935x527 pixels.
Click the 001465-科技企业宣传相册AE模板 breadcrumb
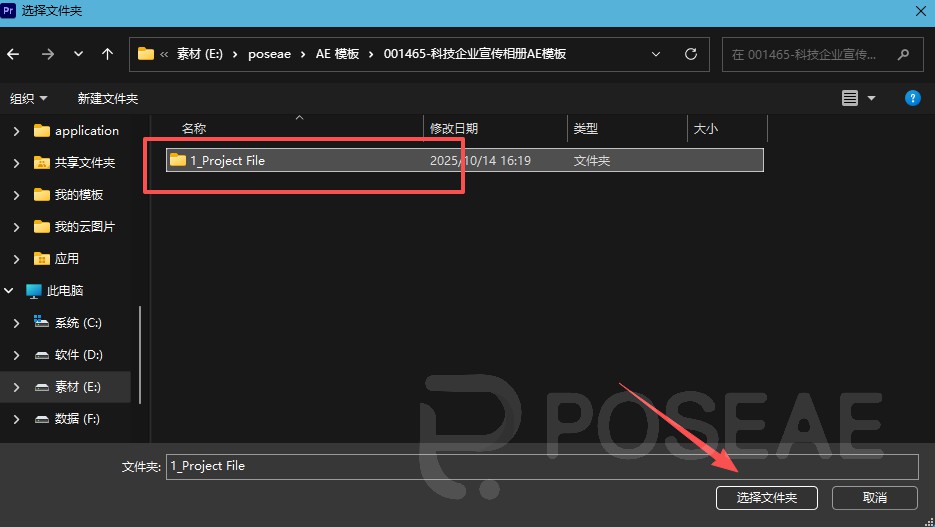(x=475, y=54)
